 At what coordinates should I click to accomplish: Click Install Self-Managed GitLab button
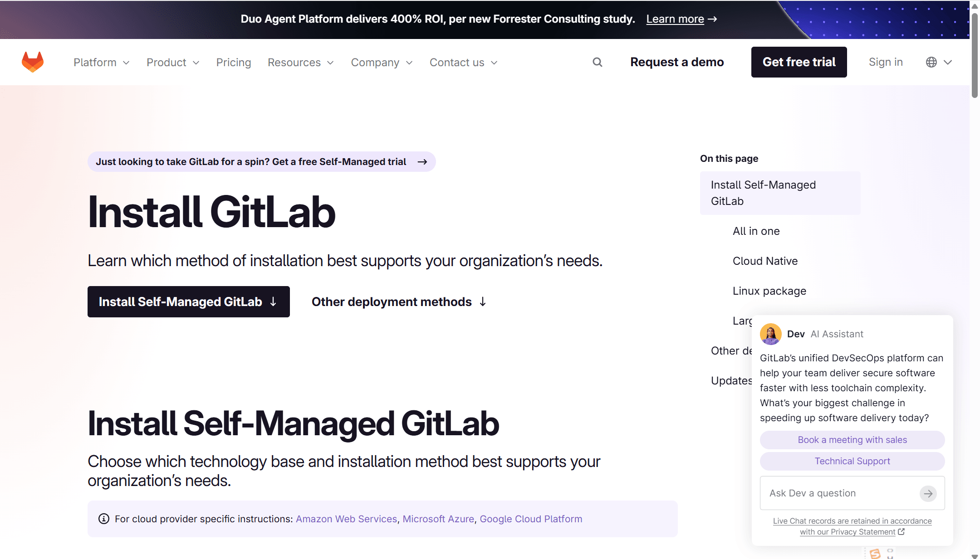189,301
